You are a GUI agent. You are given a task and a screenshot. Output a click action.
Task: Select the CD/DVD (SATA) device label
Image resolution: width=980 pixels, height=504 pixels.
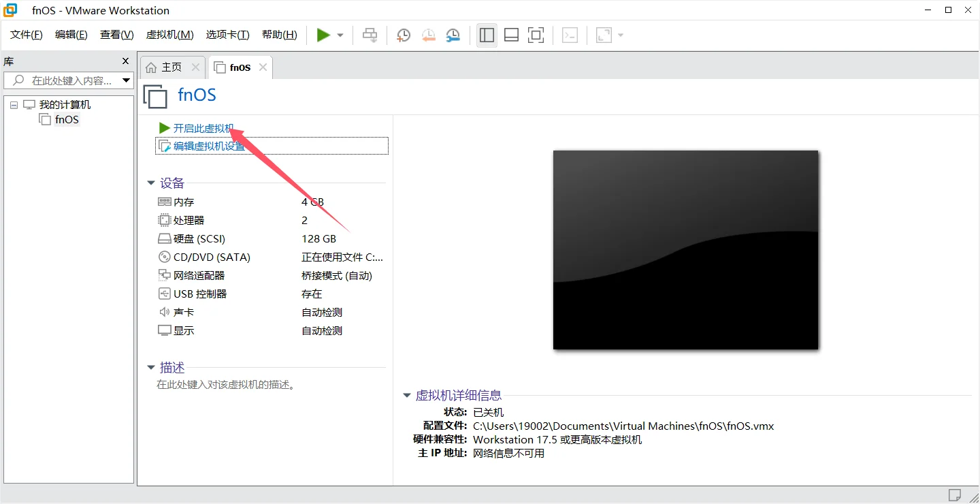[212, 257]
